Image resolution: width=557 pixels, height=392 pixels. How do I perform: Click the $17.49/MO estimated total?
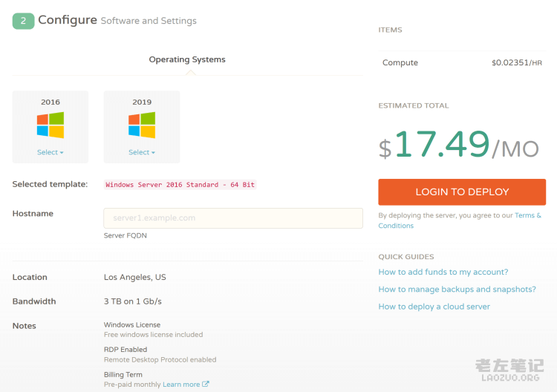tap(460, 146)
